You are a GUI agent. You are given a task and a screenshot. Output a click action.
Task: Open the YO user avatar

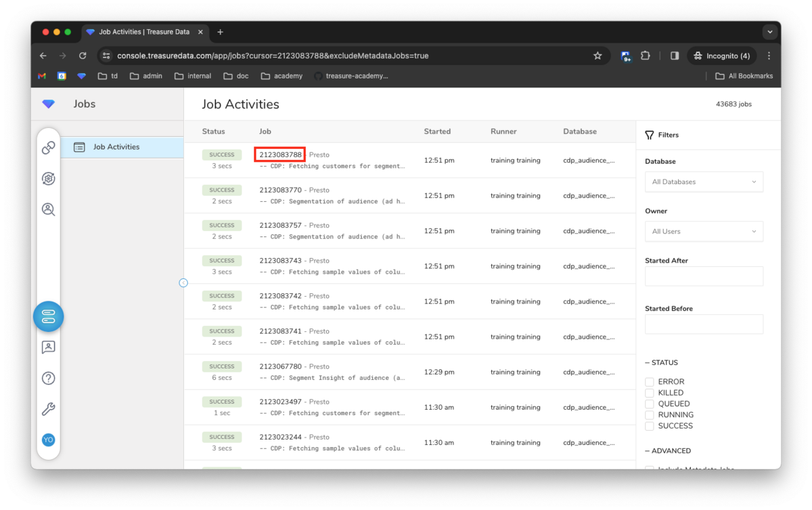[x=48, y=440]
